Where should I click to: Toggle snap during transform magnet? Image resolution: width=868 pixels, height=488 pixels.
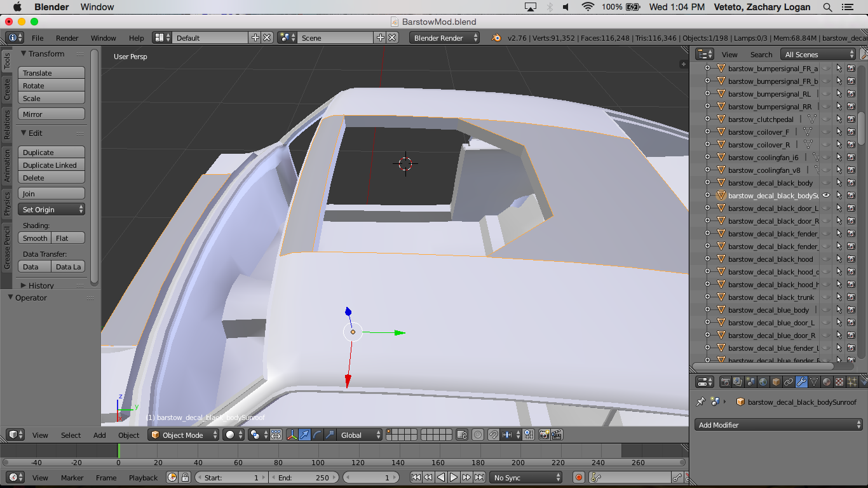coord(493,435)
